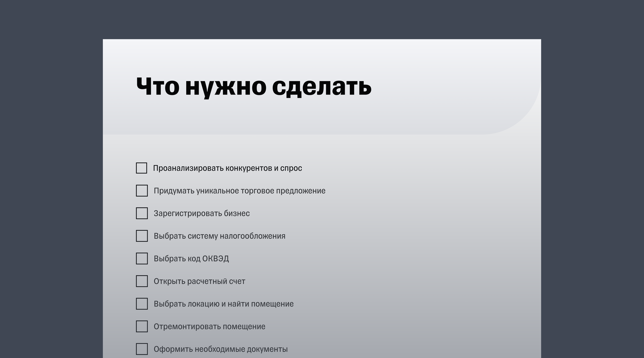Select the text 'Открыть расчетный счет'
644x358 pixels.
click(x=200, y=281)
